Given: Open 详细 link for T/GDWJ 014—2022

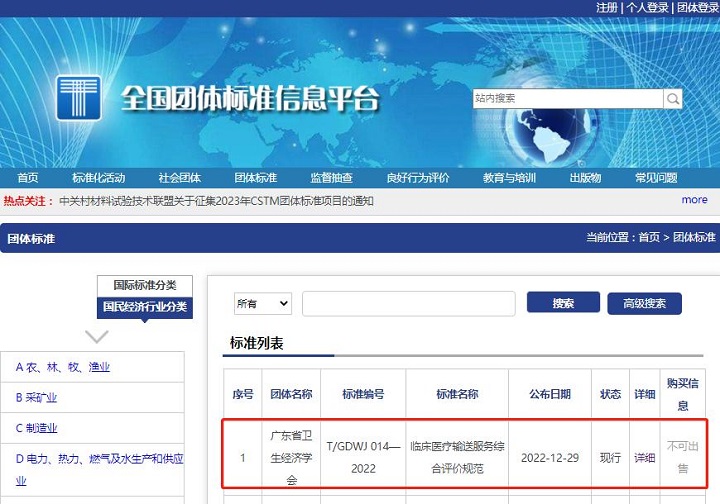Looking at the screenshot, I should pyautogui.click(x=644, y=458).
